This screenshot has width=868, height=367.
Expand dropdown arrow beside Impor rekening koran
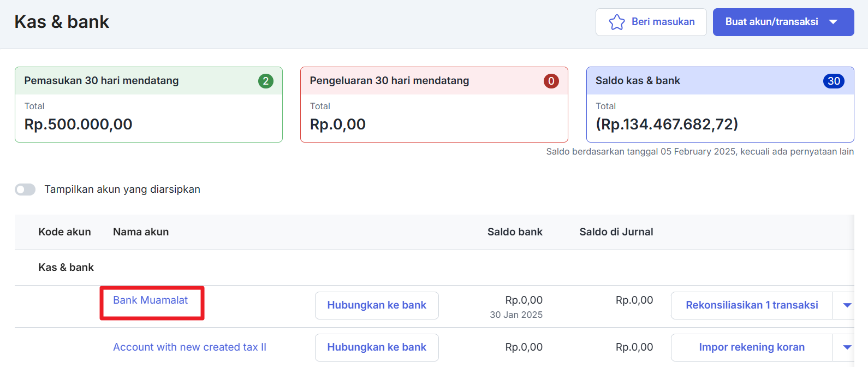[x=847, y=347]
